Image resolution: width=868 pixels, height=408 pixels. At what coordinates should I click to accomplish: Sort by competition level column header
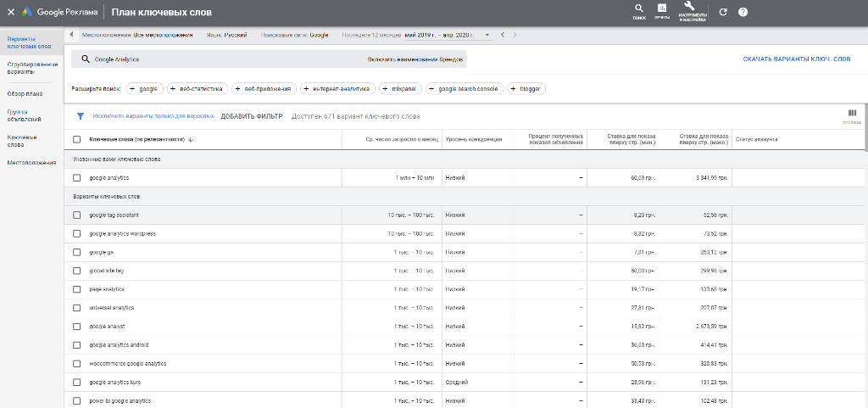[474, 139]
